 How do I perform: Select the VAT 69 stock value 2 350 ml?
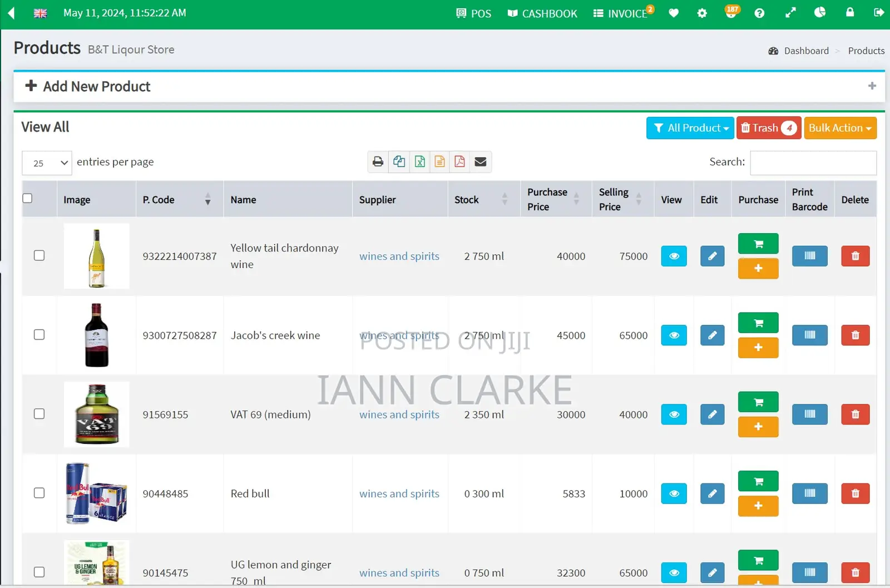click(484, 414)
